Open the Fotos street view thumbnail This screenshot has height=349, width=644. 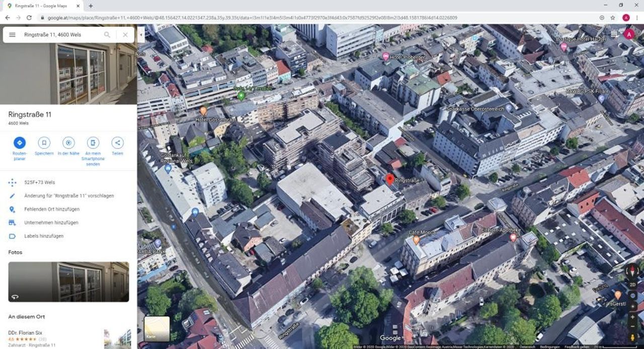click(68, 282)
